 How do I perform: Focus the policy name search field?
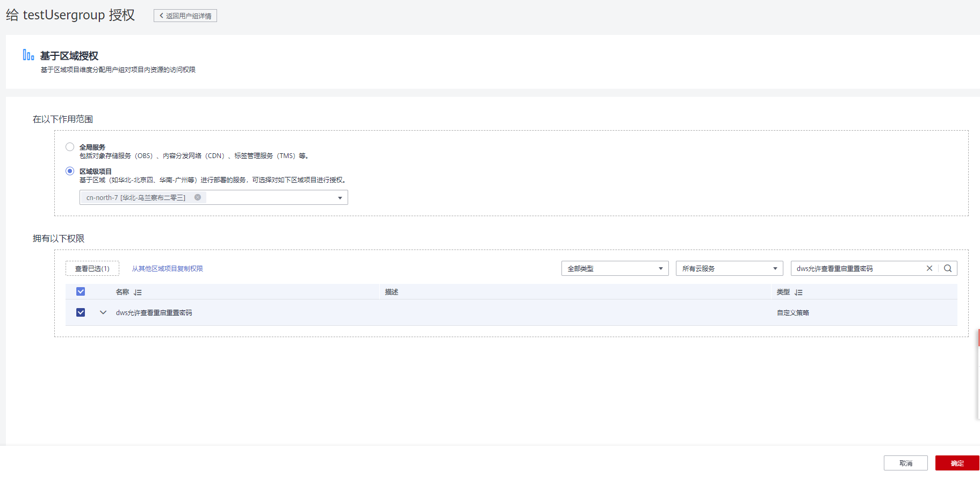click(857, 268)
